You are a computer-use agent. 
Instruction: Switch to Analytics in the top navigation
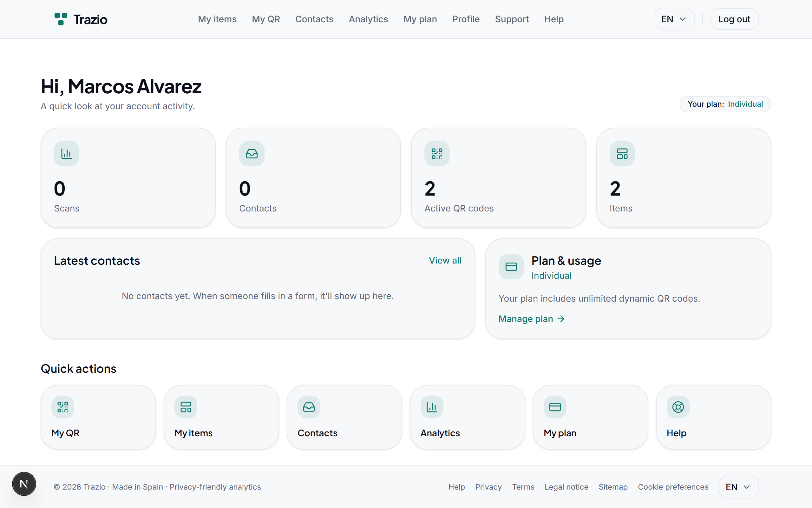pos(368,19)
